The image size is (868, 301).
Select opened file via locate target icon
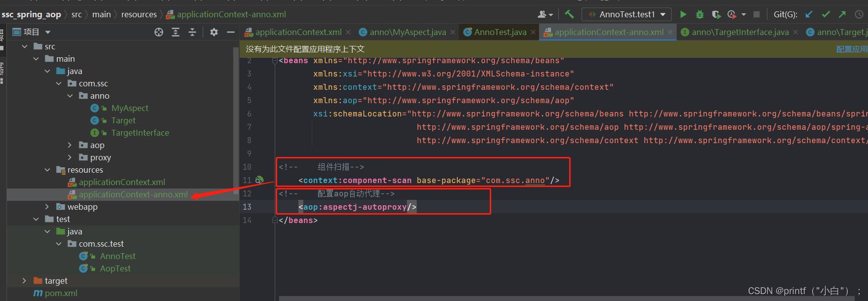tap(159, 32)
